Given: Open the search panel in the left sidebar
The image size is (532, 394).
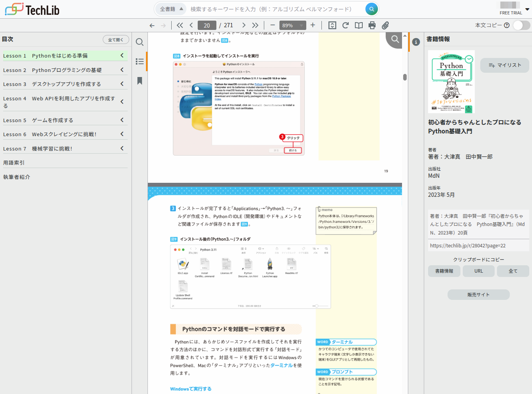Looking at the screenshot, I should [x=140, y=42].
